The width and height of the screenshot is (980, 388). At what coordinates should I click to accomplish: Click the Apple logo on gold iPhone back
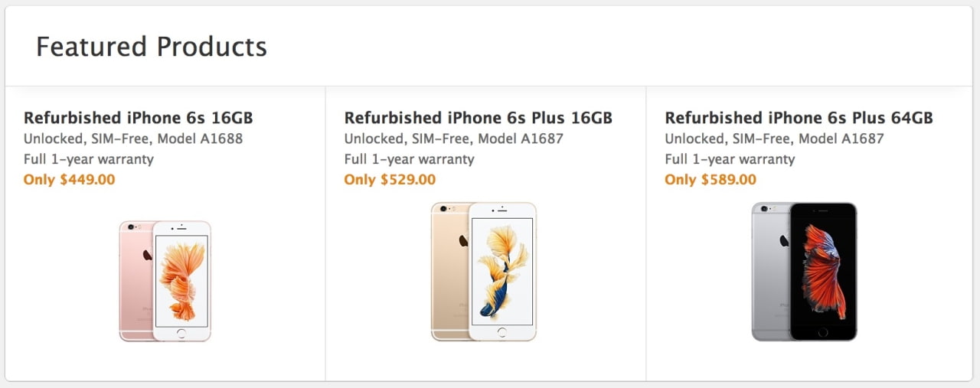464,241
